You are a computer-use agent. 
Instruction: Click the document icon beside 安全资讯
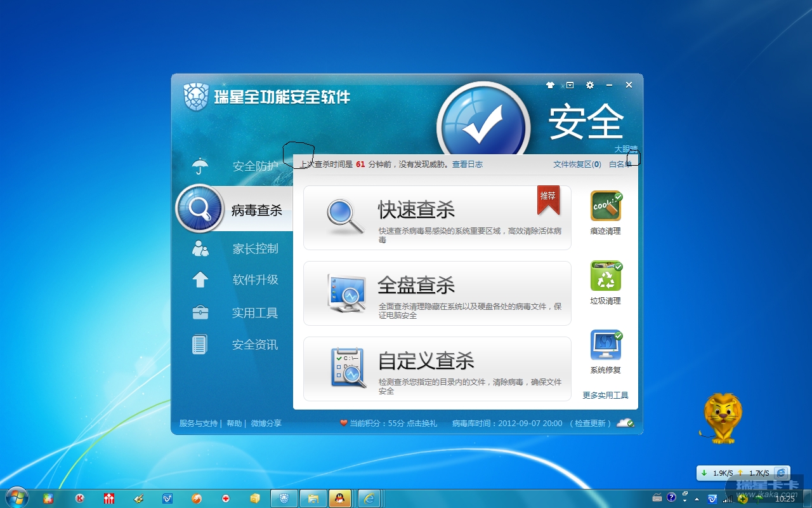pos(200,344)
